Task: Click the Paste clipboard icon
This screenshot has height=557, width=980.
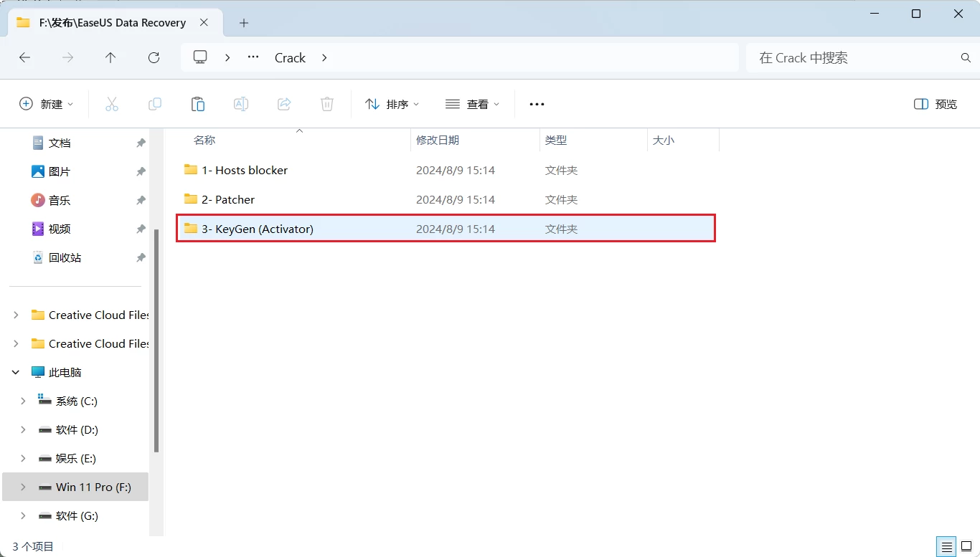Action: (198, 104)
